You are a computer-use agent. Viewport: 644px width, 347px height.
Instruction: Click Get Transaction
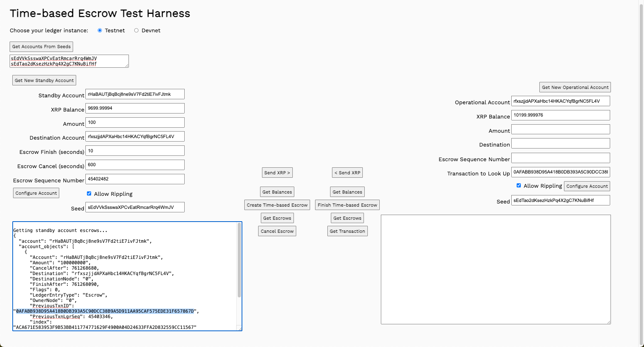click(347, 231)
